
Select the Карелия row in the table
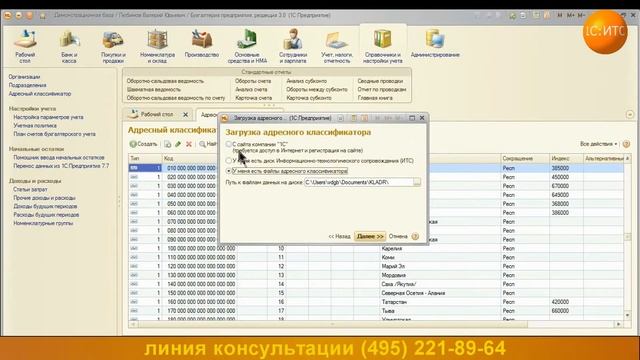point(376,249)
